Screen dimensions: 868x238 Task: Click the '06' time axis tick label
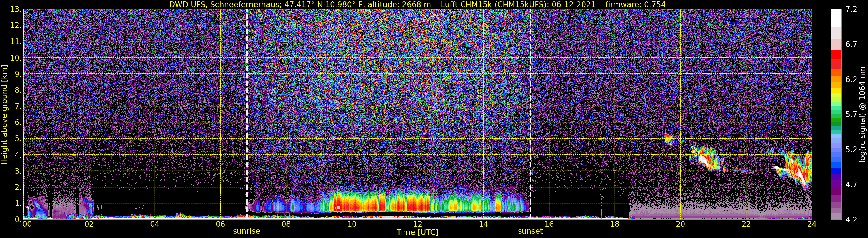[220, 224]
